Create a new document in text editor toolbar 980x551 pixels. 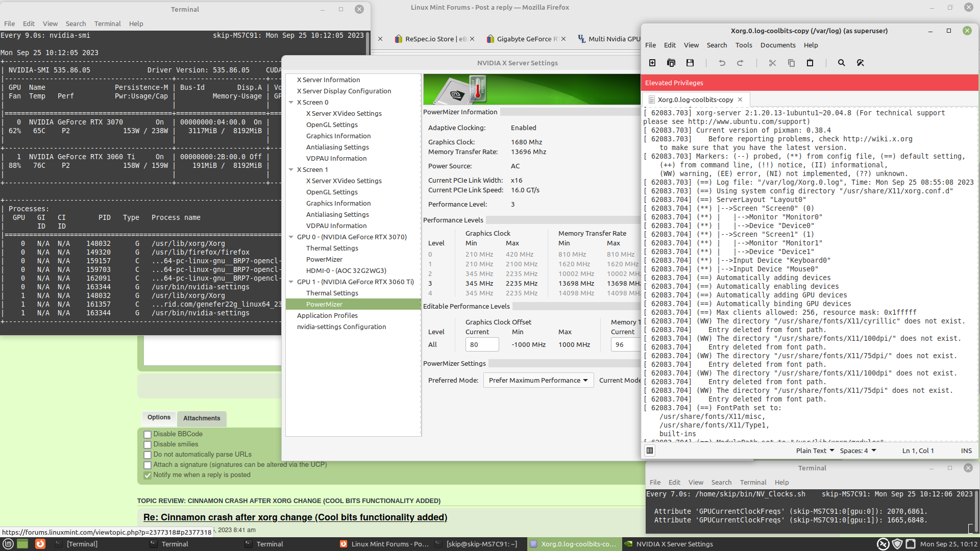(x=652, y=63)
